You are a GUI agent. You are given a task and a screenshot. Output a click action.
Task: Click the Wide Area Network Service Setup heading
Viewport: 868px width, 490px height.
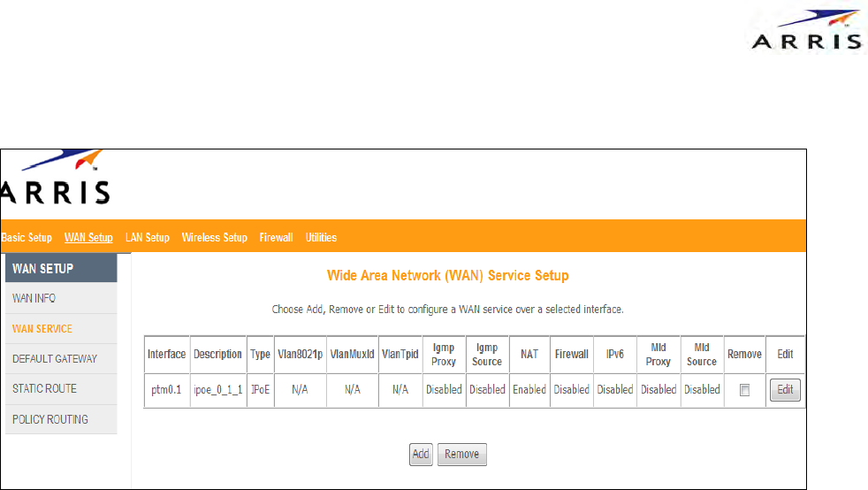pyautogui.click(x=448, y=276)
